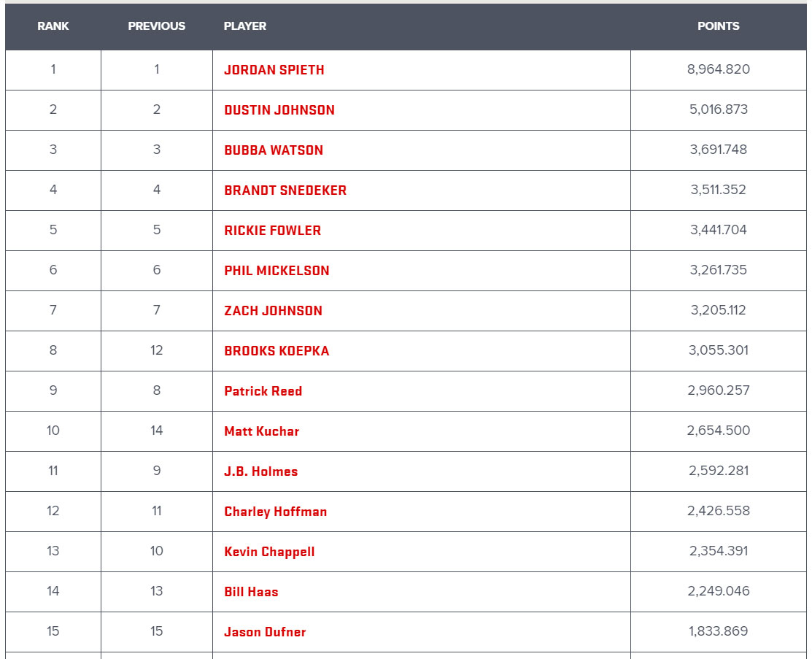
Task: Click Kevin Chappell's name
Action: [269, 552]
